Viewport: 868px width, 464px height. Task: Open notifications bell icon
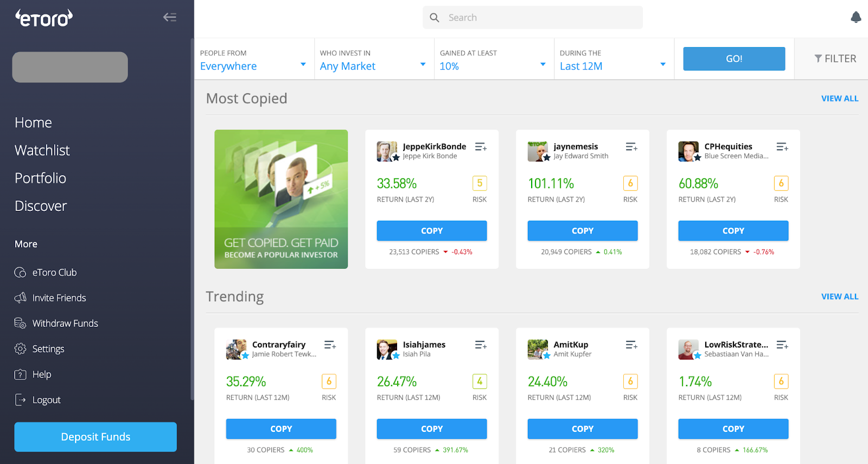click(x=856, y=17)
